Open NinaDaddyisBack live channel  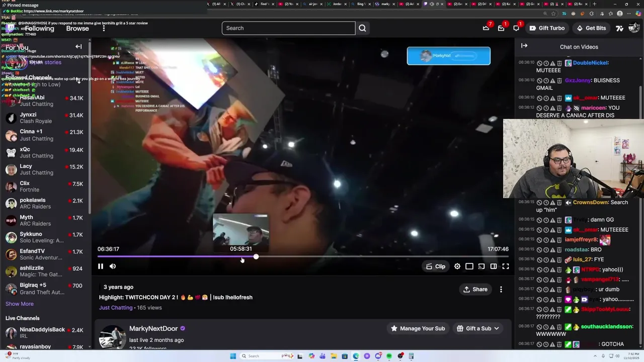point(45,333)
